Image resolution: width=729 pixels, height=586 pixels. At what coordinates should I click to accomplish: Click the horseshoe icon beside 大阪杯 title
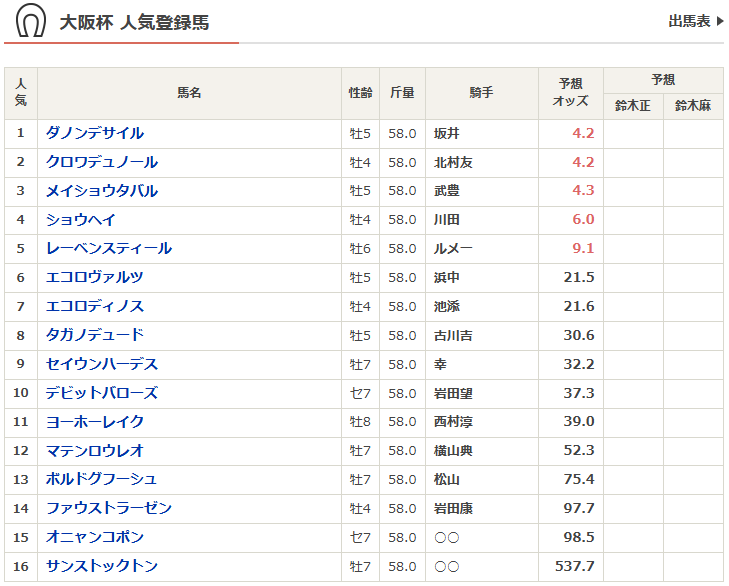coord(30,21)
